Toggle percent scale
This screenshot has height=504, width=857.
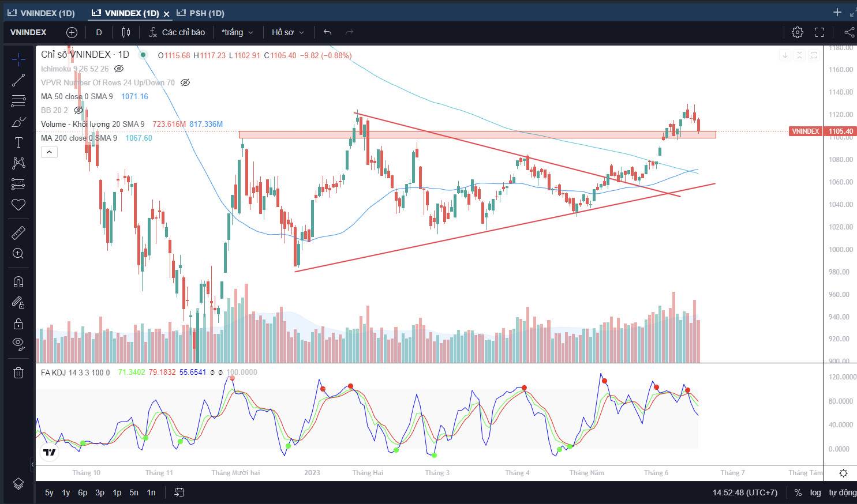[x=798, y=492]
